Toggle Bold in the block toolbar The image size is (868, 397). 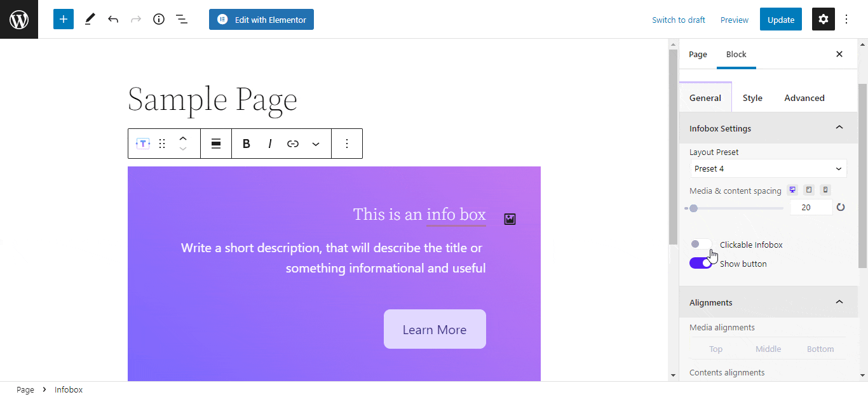pos(246,144)
